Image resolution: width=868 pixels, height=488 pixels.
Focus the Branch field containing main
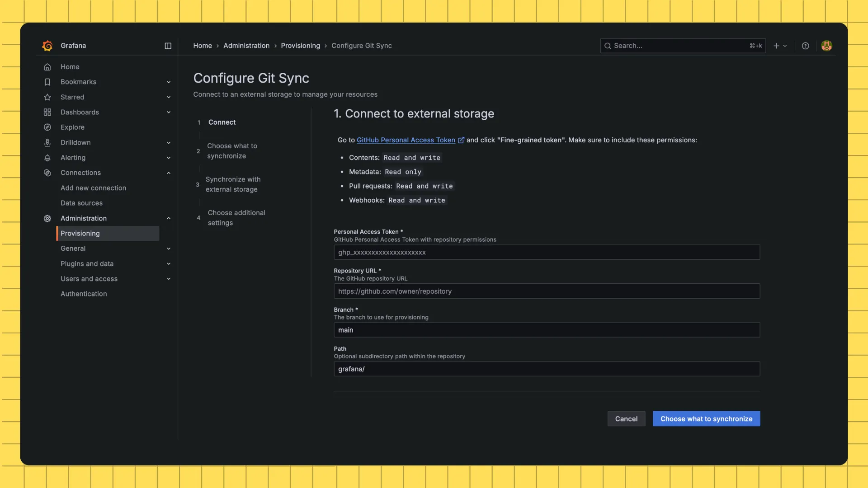[547, 330]
